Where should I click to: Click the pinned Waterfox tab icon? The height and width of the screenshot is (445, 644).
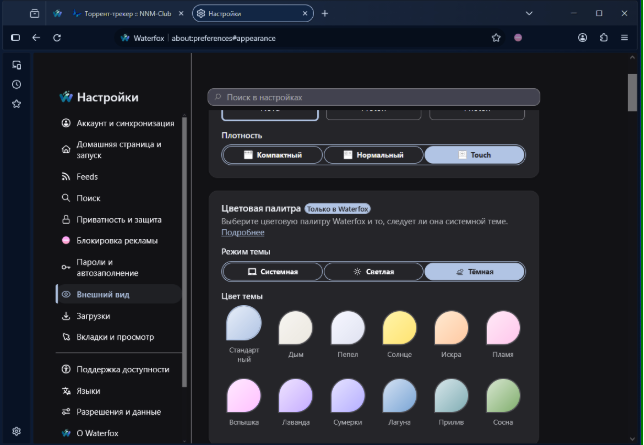pyautogui.click(x=58, y=14)
